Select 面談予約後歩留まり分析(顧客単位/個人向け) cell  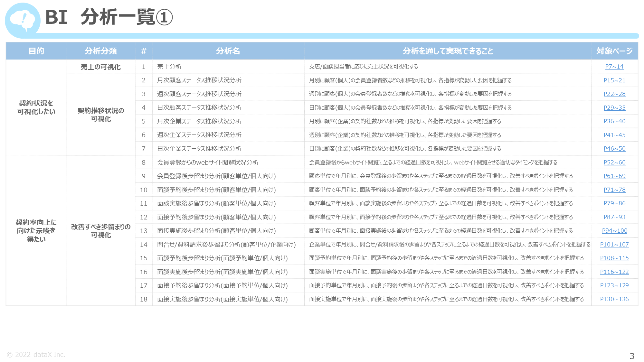click(228, 190)
